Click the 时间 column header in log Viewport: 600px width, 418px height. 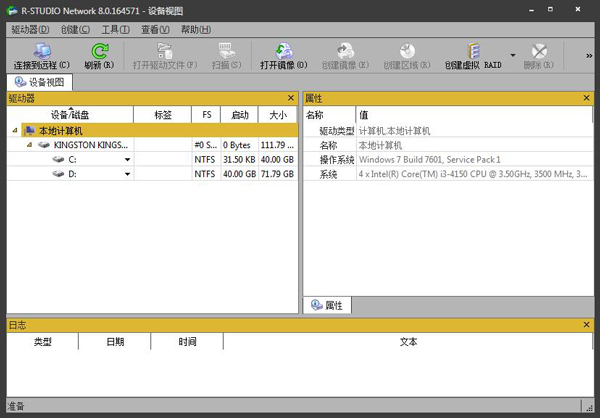click(187, 341)
